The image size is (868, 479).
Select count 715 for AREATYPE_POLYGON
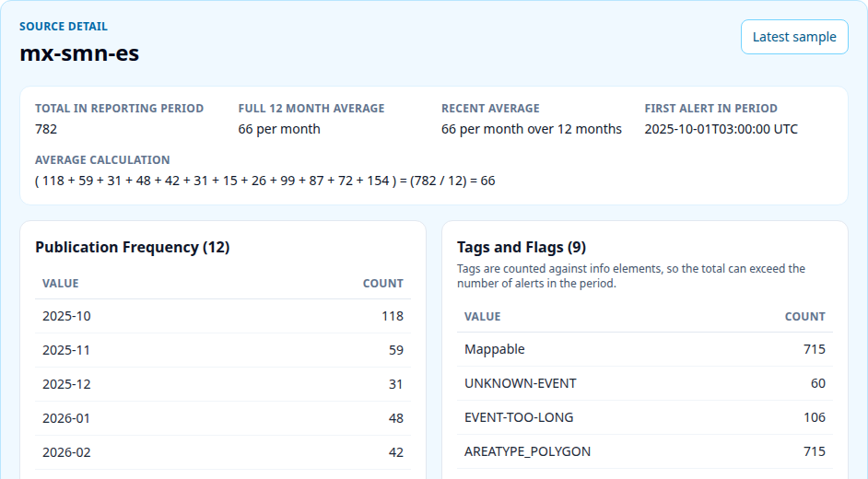tap(815, 451)
